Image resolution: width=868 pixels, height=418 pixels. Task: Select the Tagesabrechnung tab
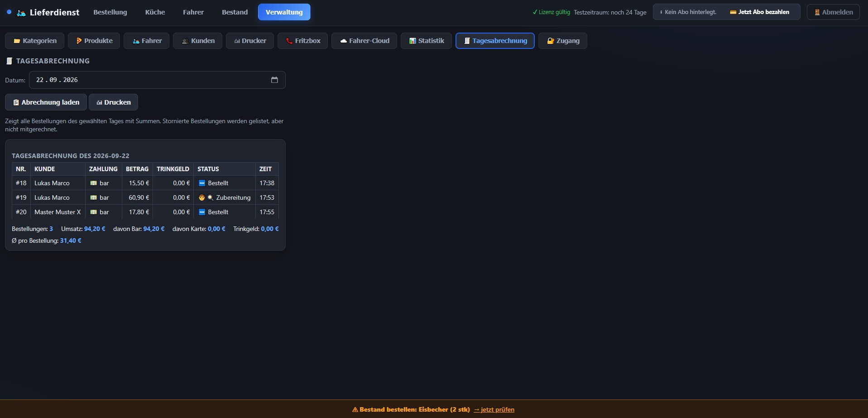pyautogui.click(x=495, y=41)
